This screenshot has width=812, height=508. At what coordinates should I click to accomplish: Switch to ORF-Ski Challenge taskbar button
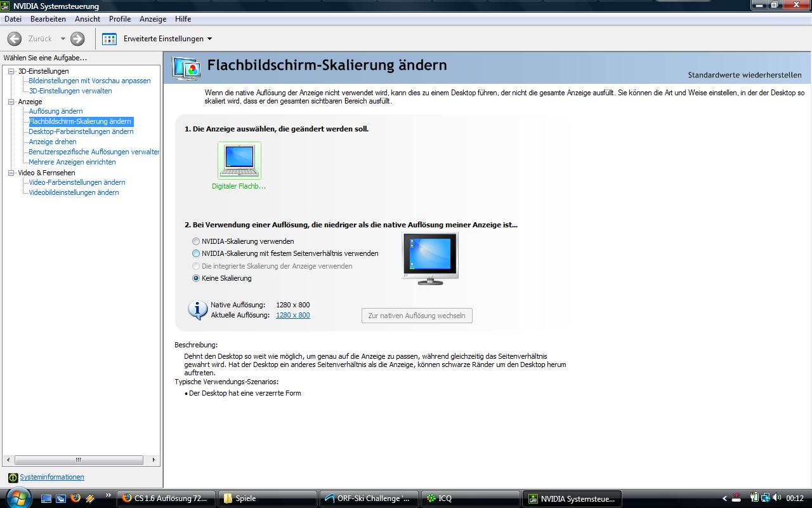[x=369, y=498]
